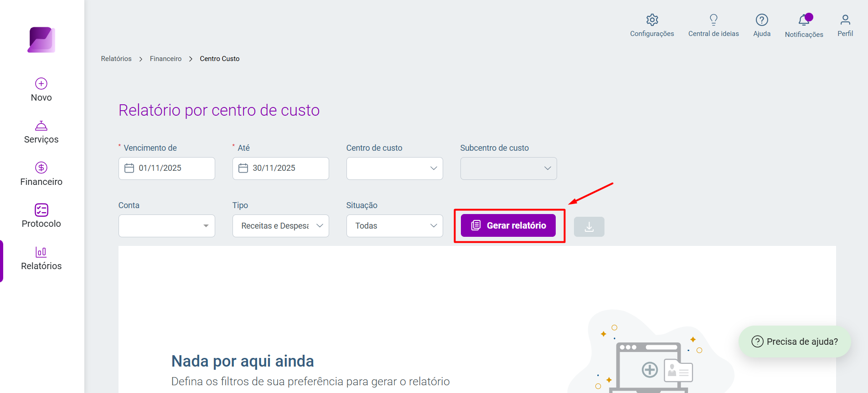Image resolution: width=868 pixels, height=393 pixels.
Task: Click the download report icon button
Action: pos(589,226)
